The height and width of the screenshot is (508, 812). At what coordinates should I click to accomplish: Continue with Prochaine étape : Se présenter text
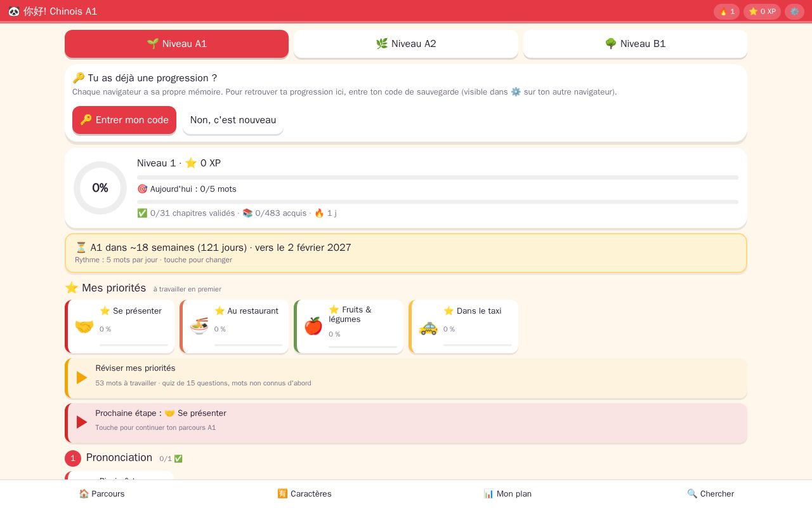160,413
